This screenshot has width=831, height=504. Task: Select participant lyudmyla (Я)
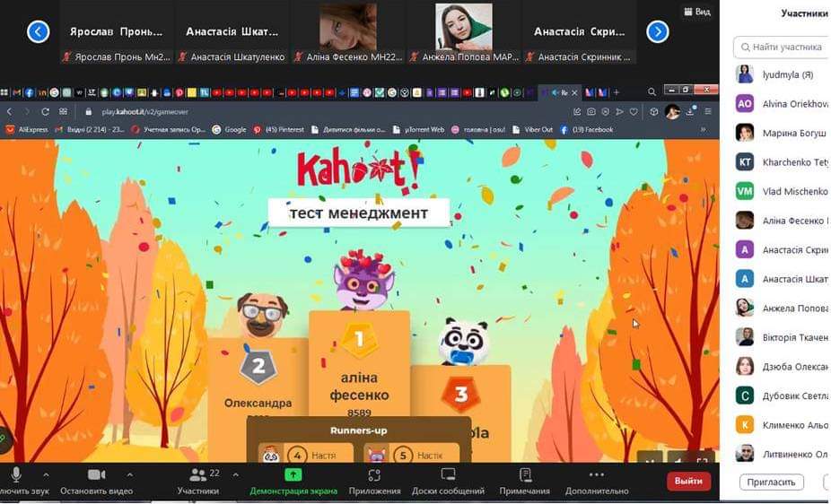(783, 74)
